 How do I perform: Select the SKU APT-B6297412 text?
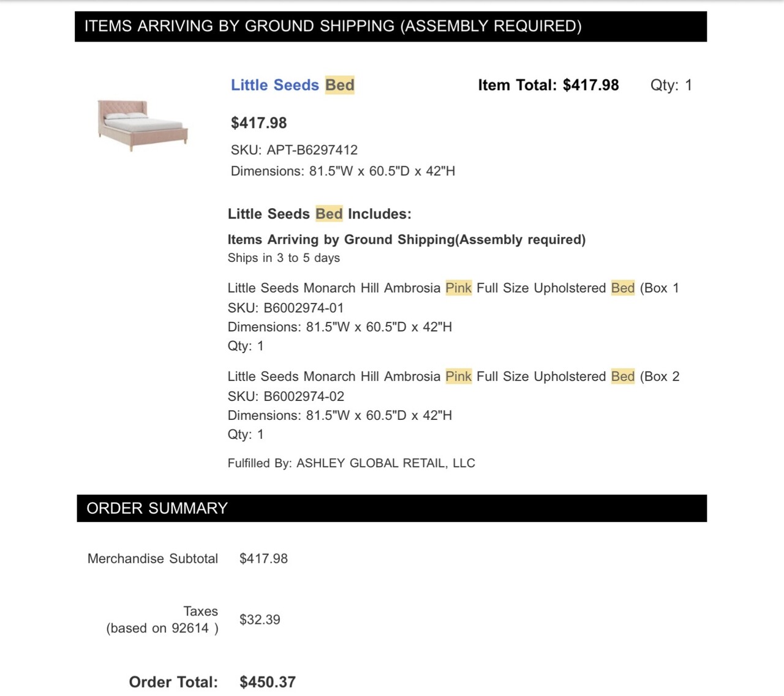294,150
